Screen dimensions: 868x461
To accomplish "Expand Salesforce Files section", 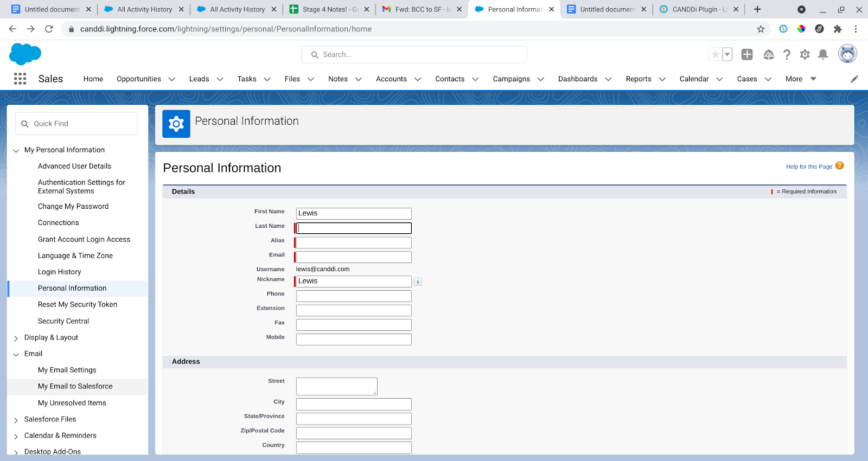I will tap(16, 420).
